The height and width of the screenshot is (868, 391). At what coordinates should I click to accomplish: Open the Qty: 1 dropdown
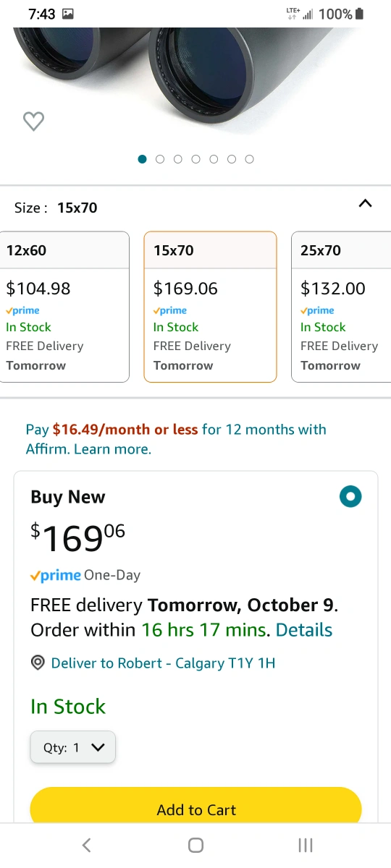click(x=73, y=748)
